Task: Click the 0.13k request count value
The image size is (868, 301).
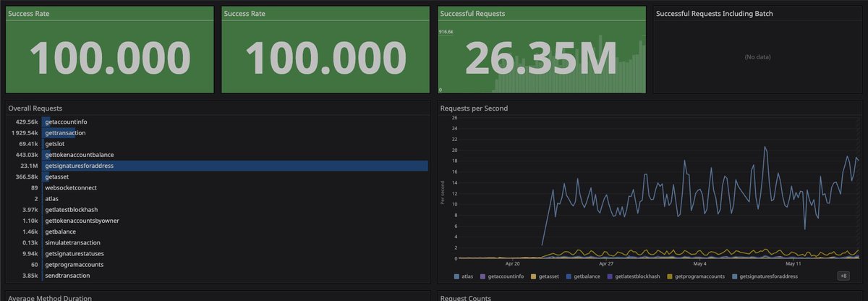Action: [30, 243]
